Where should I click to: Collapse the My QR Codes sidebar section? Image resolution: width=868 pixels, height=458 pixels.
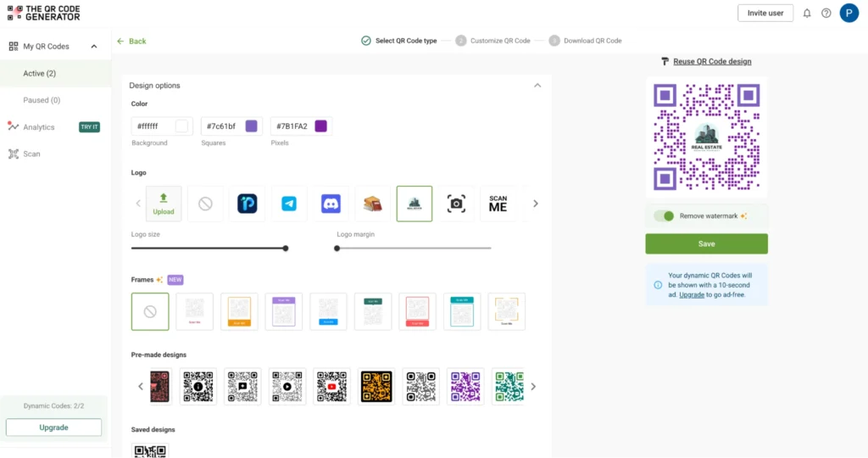[94, 47]
